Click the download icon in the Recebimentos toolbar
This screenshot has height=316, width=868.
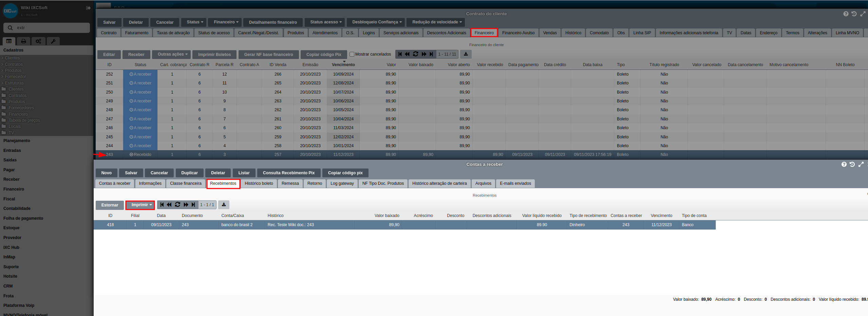[224, 205]
